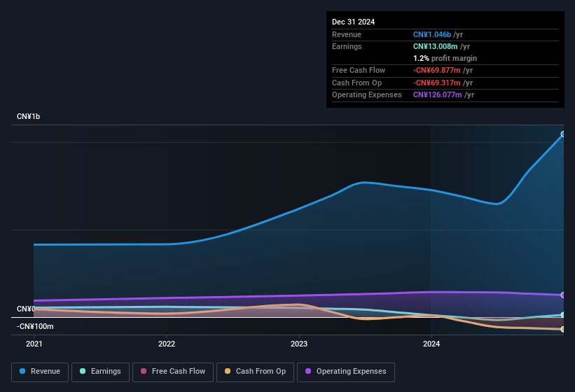Click the -CN¥69.317m cash from op value
This screenshot has height=392, width=575.
pyautogui.click(x=437, y=83)
